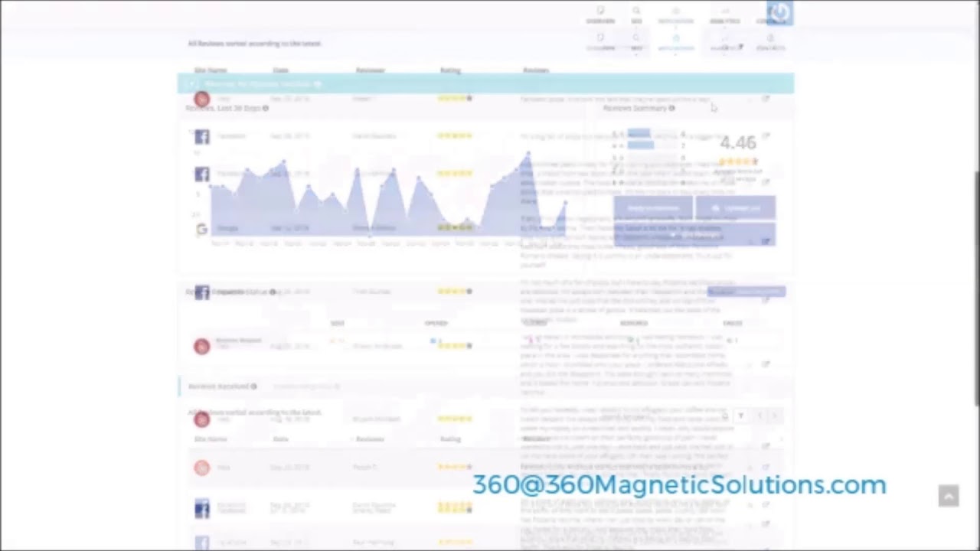Go to next page with right pagination arrow
This screenshot has height=551, width=980.
pos(774,416)
